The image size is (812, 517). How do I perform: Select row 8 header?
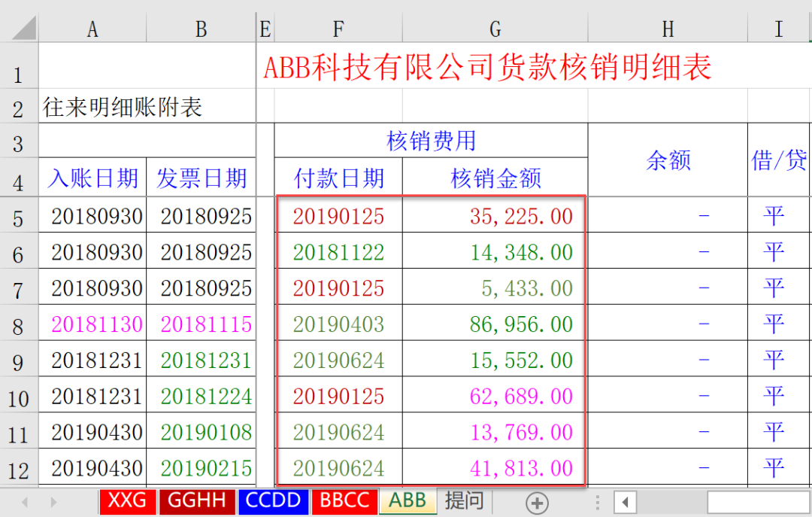19,323
